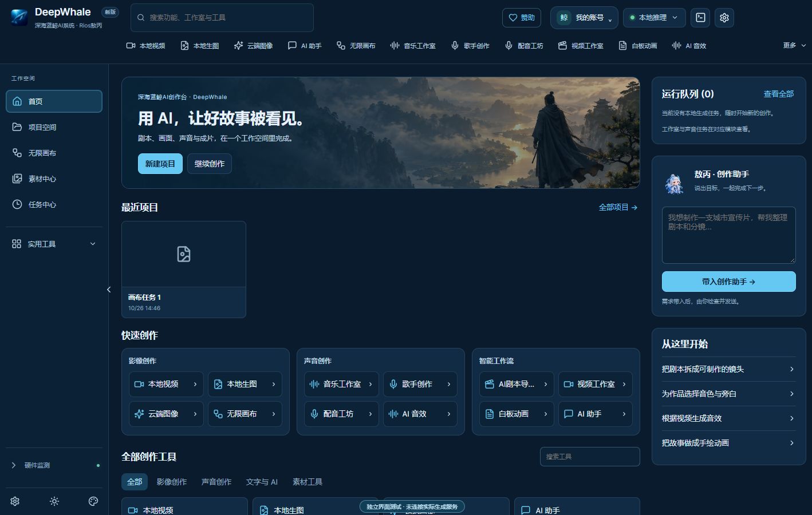The width and height of the screenshot is (812, 515).
Task: Select the 素材工具 filter tab
Action: [308, 482]
